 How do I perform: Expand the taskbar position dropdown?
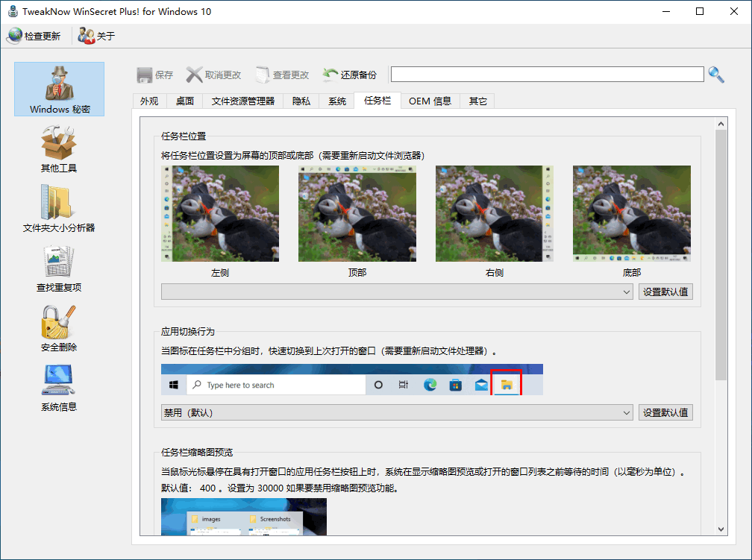(x=397, y=292)
